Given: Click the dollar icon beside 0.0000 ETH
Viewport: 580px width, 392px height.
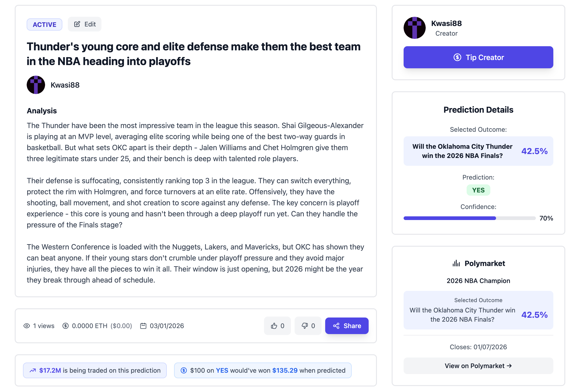Looking at the screenshot, I should click(66, 326).
